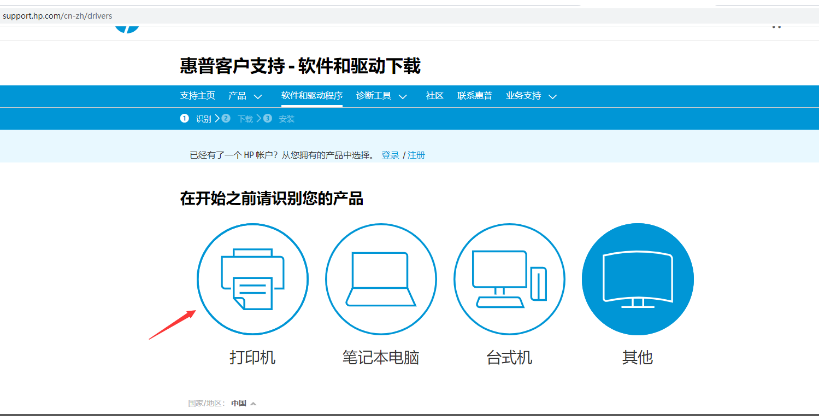823x416 pixels.
Task: Go to 支持主页 in navigation
Action: pyautogui.click(x=197, y=96)
